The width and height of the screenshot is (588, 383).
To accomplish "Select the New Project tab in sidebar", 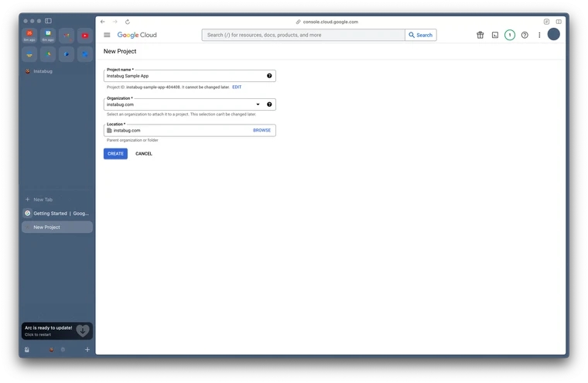I will tap(57, 227).
